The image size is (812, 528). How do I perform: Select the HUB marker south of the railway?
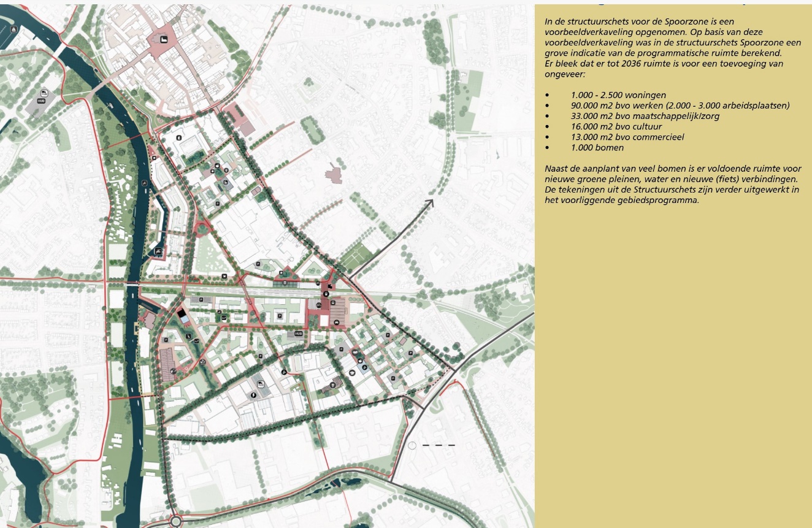point(299,334)
